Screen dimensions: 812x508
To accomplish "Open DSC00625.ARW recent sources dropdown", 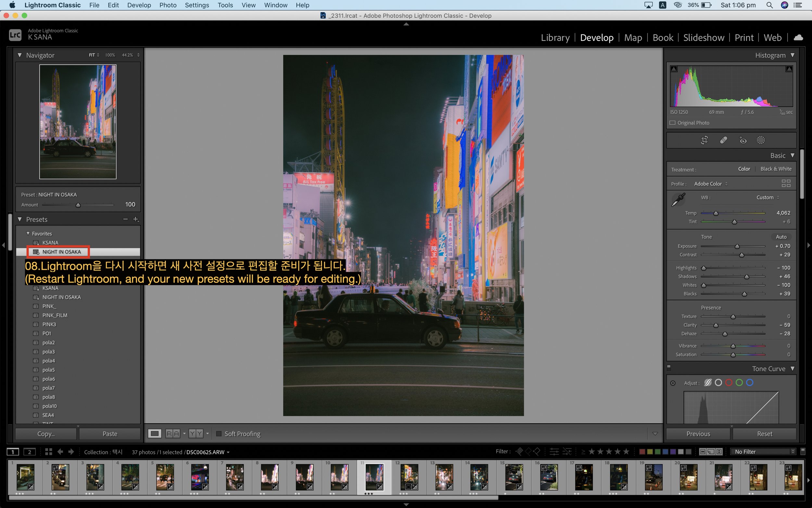I will [208, 452].
